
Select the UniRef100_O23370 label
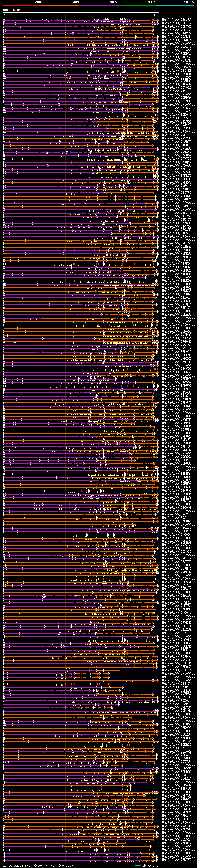click(177, 684)
